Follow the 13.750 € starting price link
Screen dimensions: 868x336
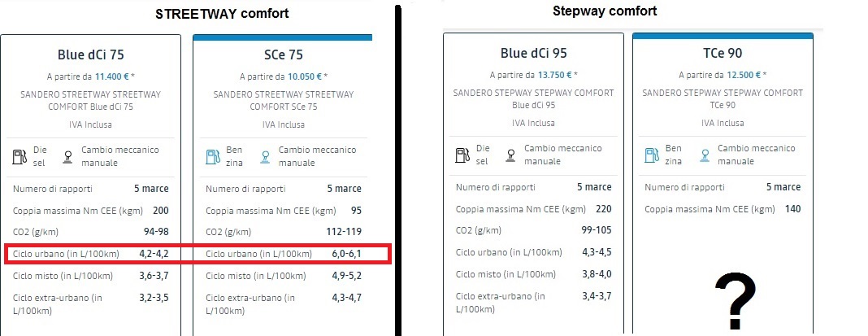(553, 75)
